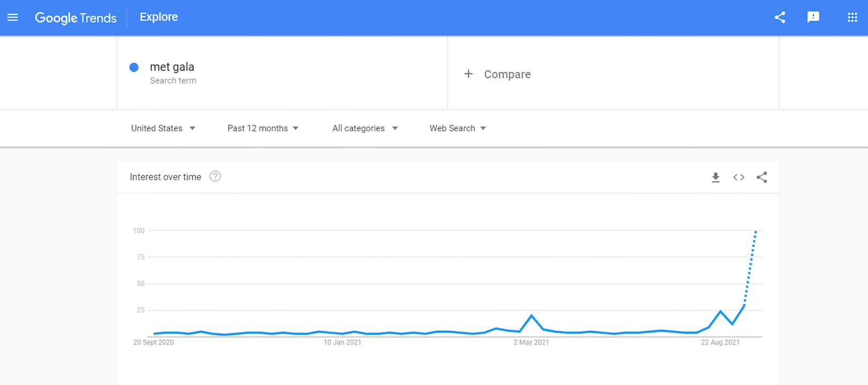This screenshot has width=868, height=385.
Task: Open the Google apps grid
Action: pos(852,18)
